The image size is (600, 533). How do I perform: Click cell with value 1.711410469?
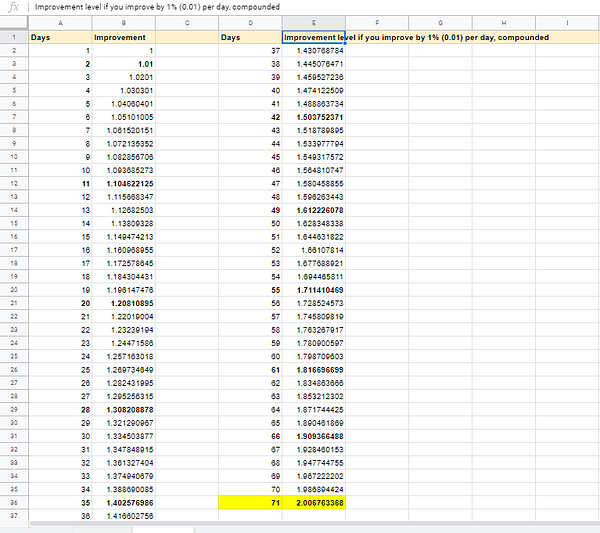point(314,290)
